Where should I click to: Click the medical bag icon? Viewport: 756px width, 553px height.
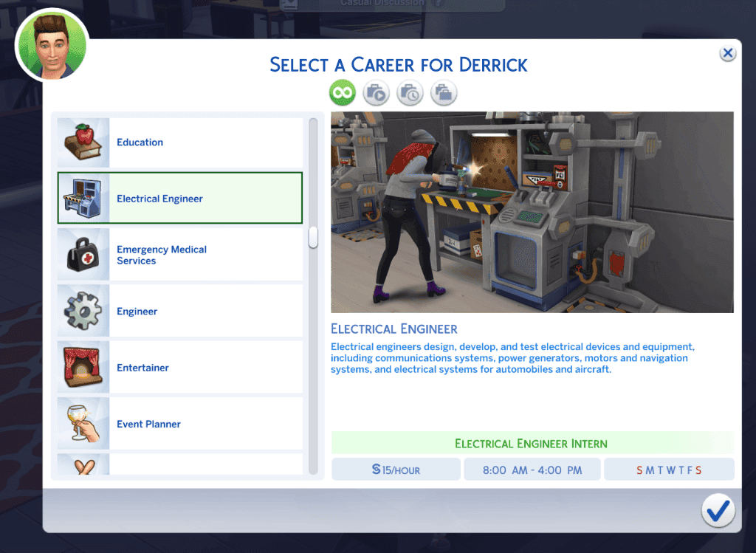83,255
